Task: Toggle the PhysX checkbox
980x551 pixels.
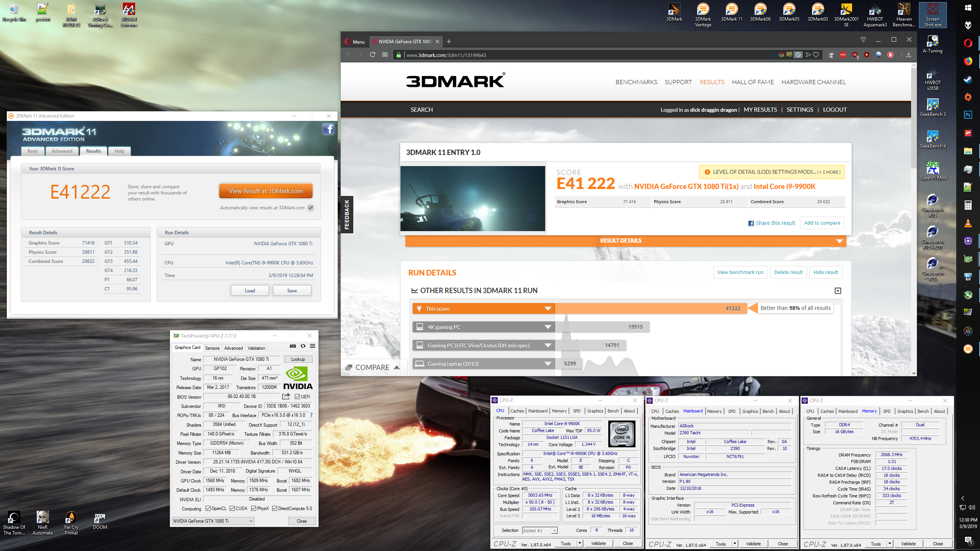Action: tap(253, 509)
